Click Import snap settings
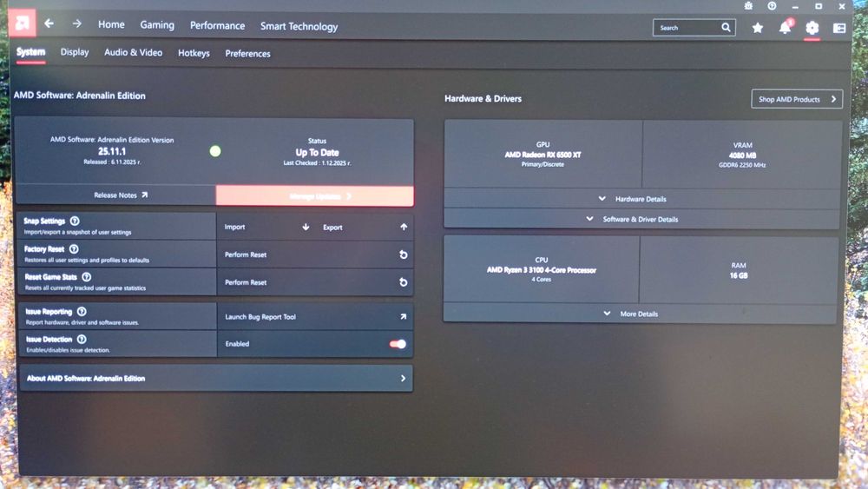The height and width of the screenshot is (489, 868). tap(266, 227)
